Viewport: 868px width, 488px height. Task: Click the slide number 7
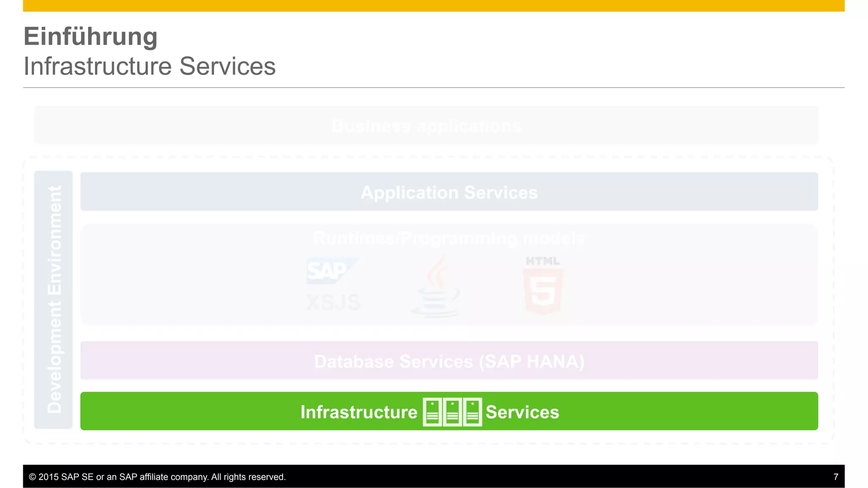click(x=836, y=477)
